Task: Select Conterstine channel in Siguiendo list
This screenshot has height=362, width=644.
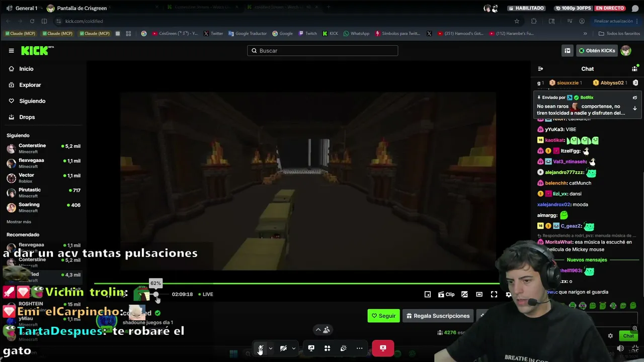Action: click(43, 148)
